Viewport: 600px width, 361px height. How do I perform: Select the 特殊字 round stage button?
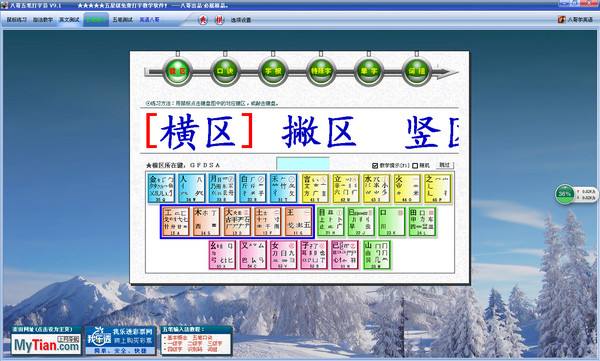click(x=321, y=72)
